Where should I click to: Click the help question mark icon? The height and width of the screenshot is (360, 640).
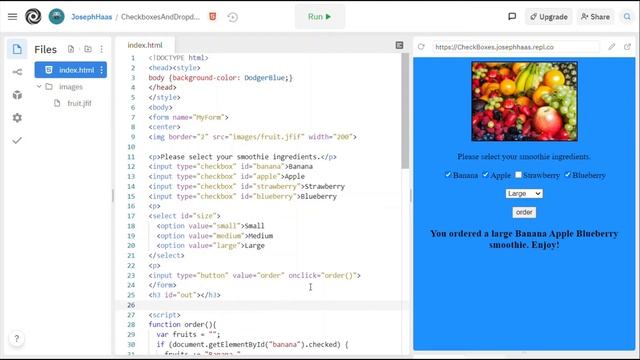point(17,338)
